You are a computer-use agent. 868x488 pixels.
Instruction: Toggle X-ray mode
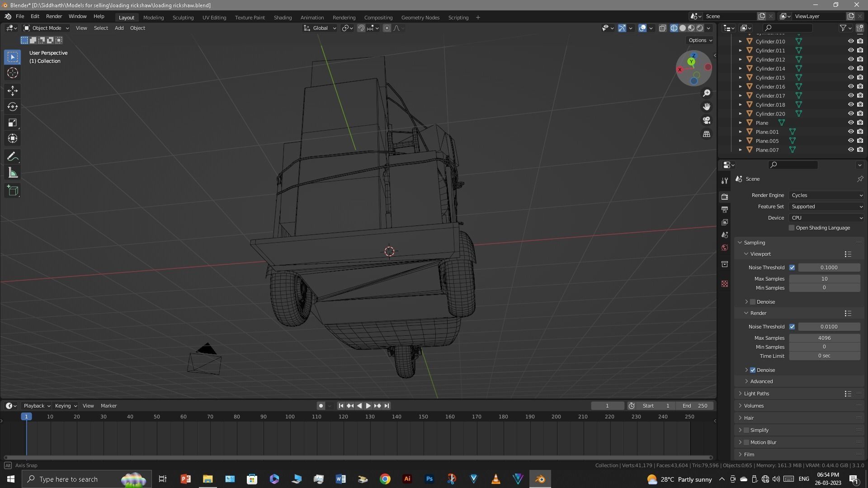click(662, 28)
